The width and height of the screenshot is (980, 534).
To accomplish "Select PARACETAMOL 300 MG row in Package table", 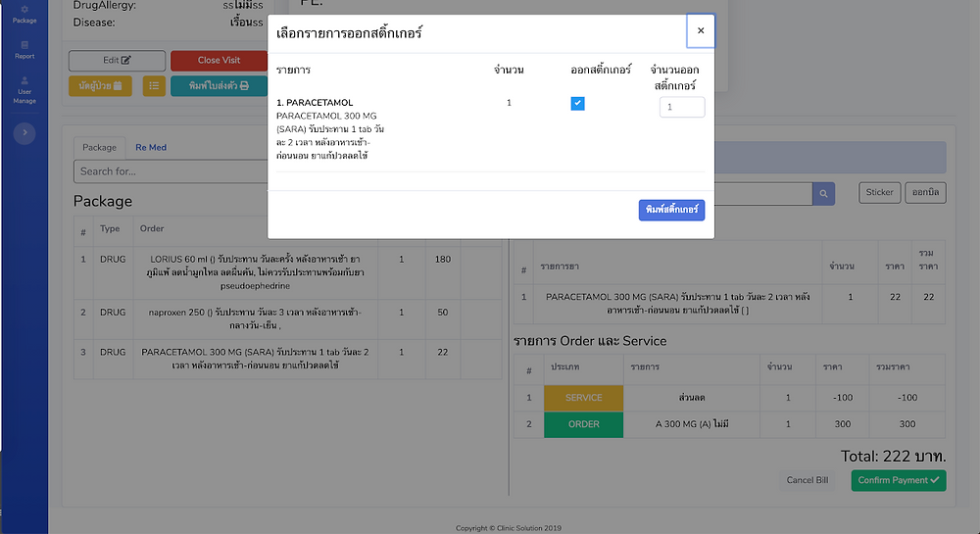I will click(x=287, y=360).
